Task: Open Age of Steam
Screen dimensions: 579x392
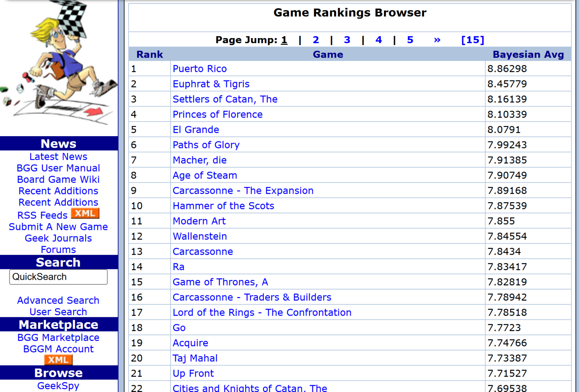Action: click(x=205, y=175)
